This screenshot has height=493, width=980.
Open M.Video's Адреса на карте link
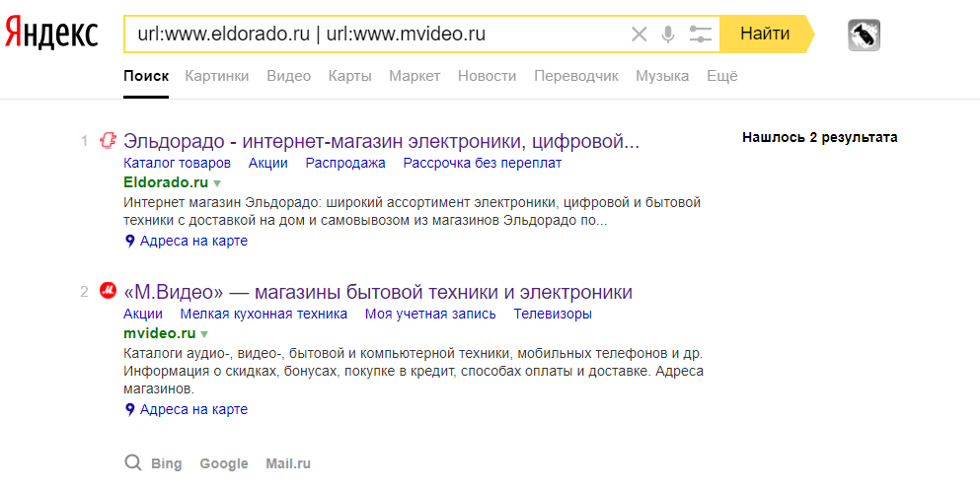click(x=193, y=409)
